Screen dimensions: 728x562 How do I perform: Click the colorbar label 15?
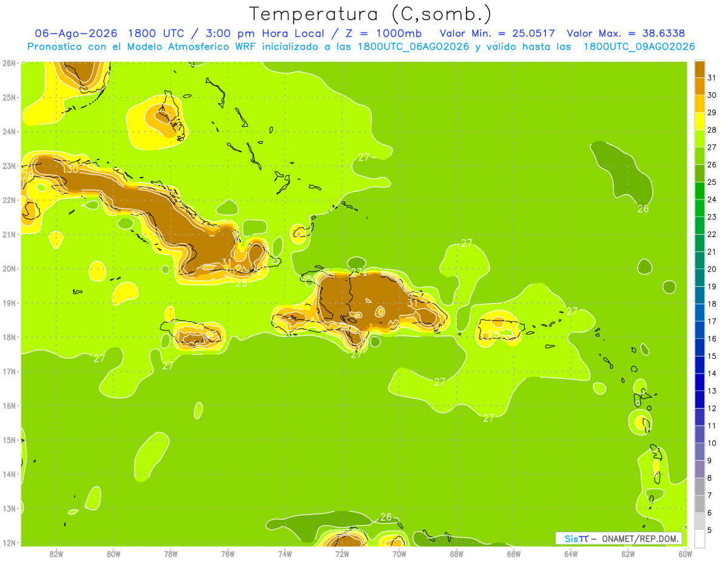click(x=712, y=356)
